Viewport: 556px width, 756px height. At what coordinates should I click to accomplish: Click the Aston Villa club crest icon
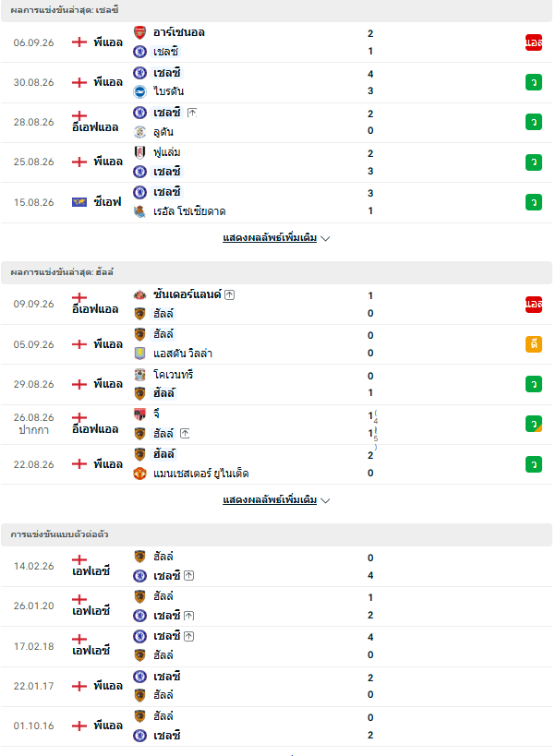coord(139,354)
